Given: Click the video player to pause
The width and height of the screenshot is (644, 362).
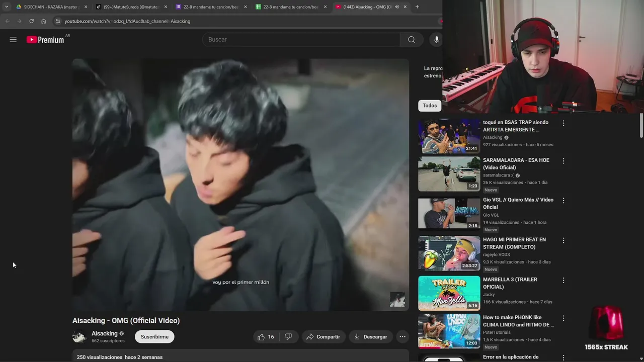Looking at the screenshot, I should pos(240,185).
